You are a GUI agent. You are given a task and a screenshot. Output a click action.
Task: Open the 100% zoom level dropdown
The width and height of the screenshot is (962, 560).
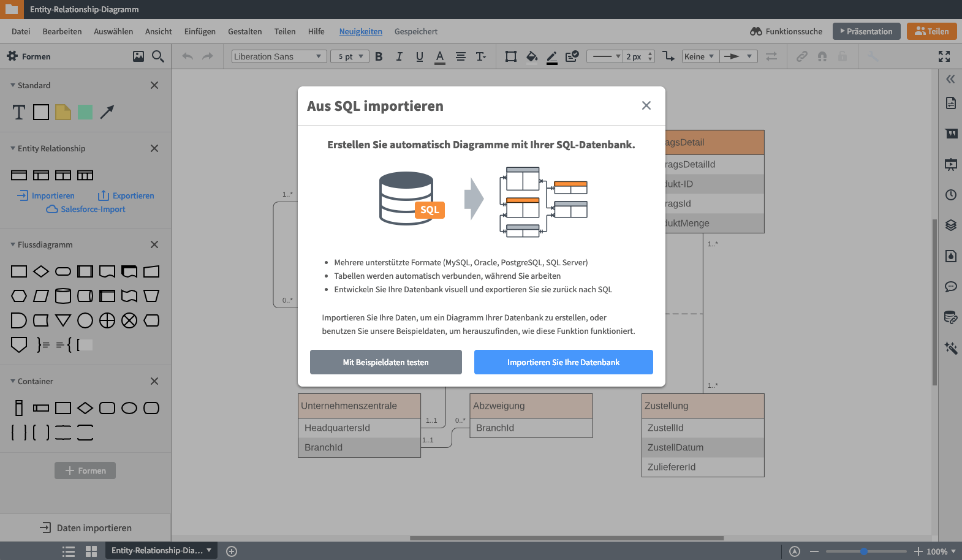[x=941, y=551]
